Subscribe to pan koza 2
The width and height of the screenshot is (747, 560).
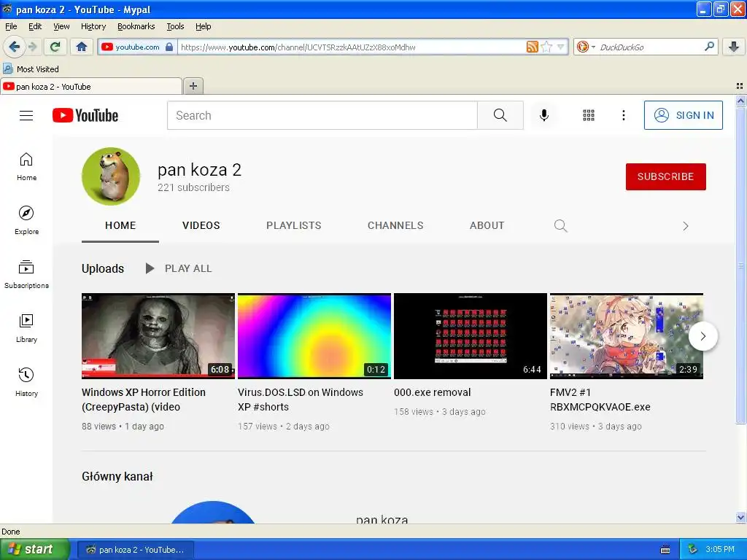point(665,176)
